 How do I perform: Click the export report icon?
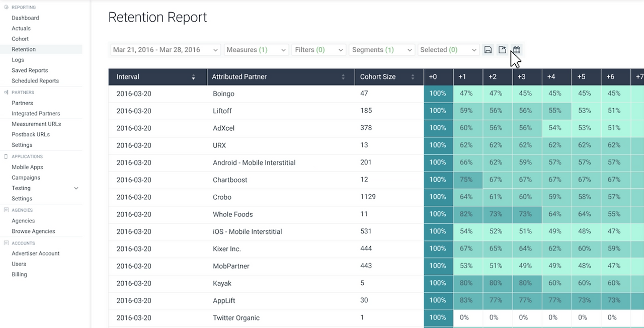point(502,50)
